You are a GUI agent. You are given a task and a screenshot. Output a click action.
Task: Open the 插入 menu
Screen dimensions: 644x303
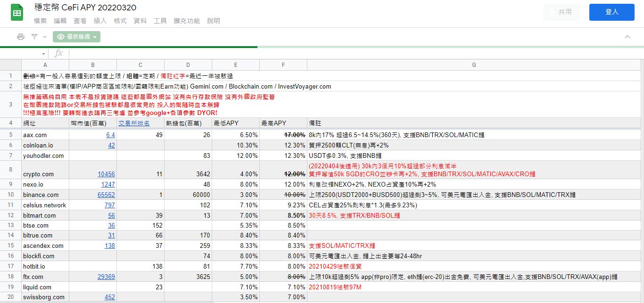click(x=100, y=21)
